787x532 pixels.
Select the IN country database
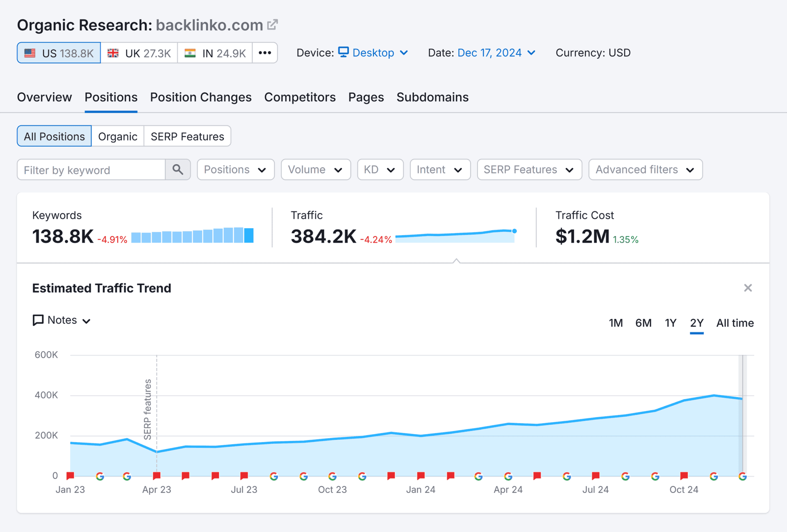pos(214,52)
